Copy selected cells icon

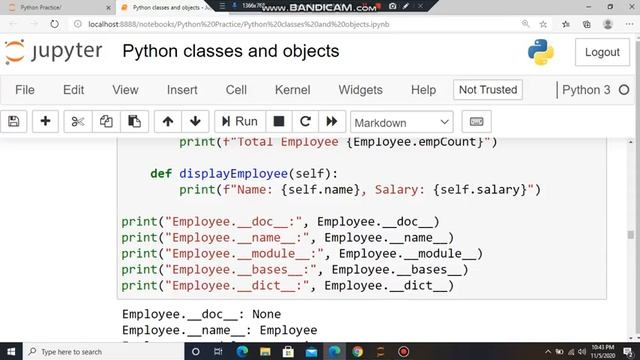(106, 121)
